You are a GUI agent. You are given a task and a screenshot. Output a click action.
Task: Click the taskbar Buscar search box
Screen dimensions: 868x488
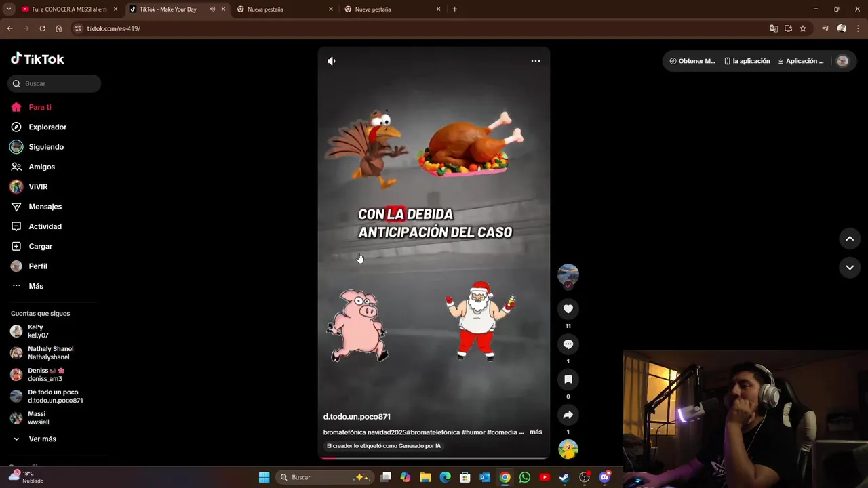324,477
